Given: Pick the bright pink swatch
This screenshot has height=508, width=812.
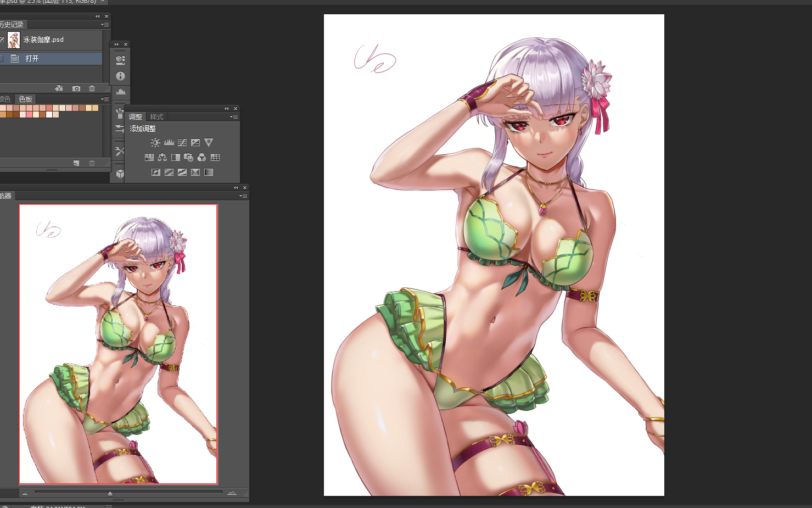Looking at the screenshot, I should coord(30,114).
